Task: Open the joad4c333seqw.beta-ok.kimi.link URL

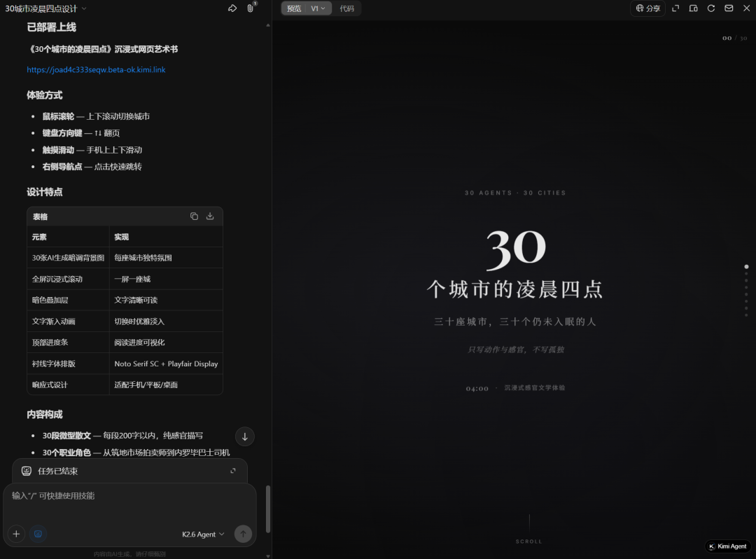Action: tap(96, 70)
